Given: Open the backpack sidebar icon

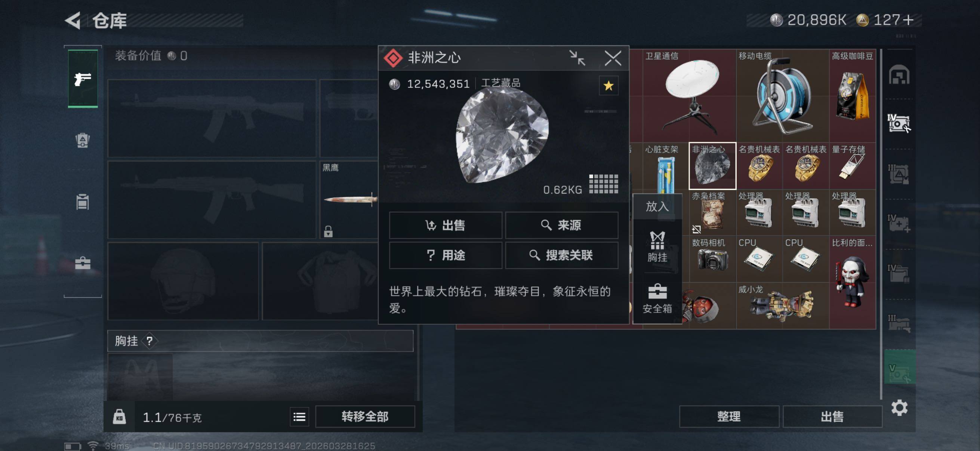Looking at the screenshot, I should (83, 141).
